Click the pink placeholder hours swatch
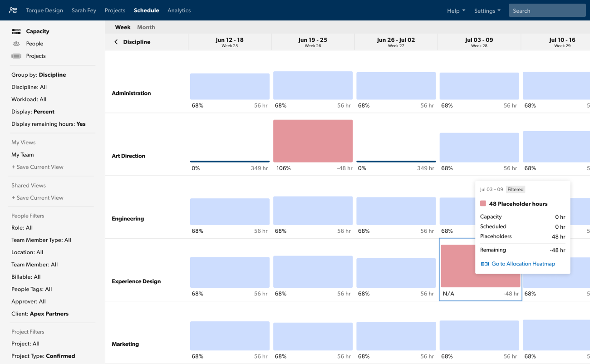The height and width of the screenshot is (364, 590). [483, 203]
